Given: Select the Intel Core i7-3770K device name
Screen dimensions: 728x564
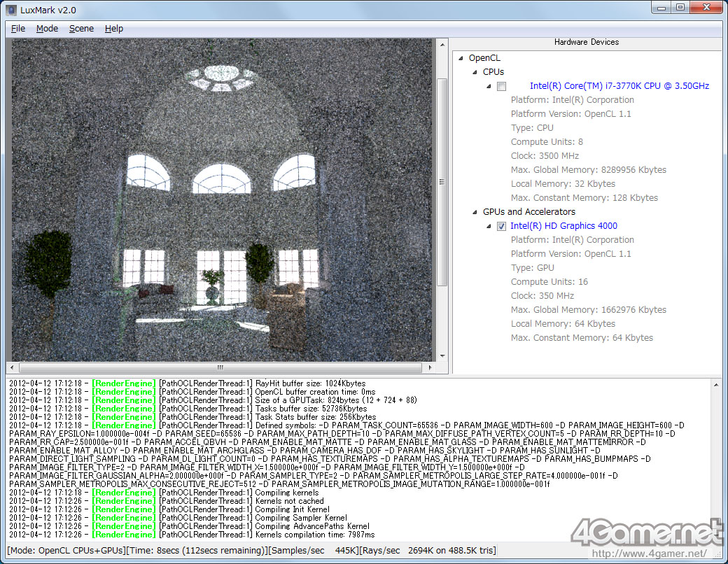Looking at the screenshot, I should (619, 86).
